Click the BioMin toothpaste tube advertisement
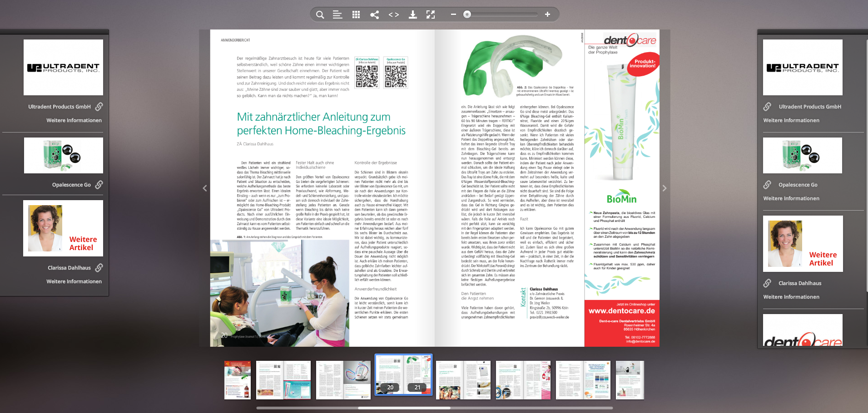This screenshot has height=413, width=868. coord(622,123)
